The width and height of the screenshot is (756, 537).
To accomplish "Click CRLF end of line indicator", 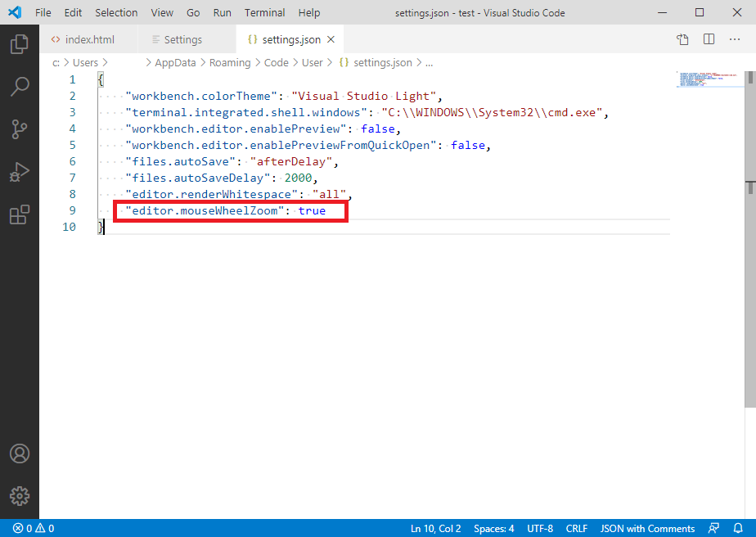I will 577,528.
